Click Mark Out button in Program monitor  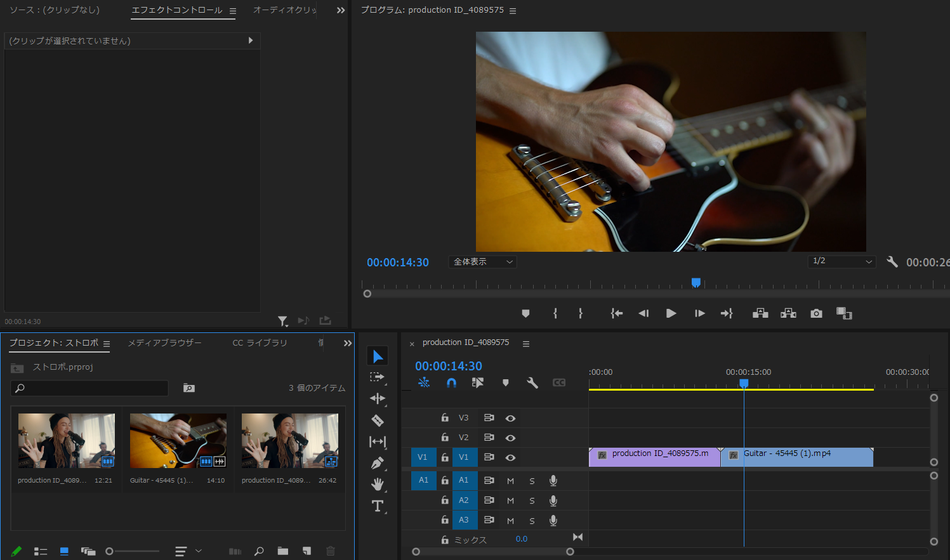581,313
